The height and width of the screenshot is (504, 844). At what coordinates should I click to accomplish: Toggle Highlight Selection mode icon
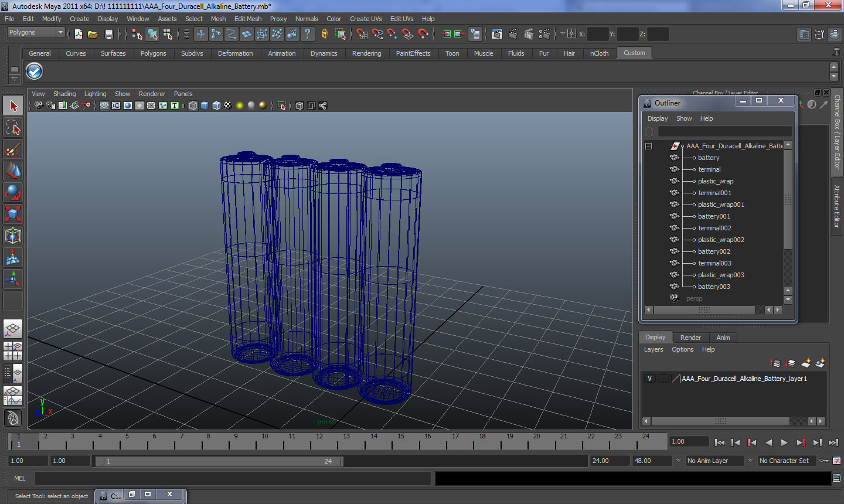tap(341, 34)
